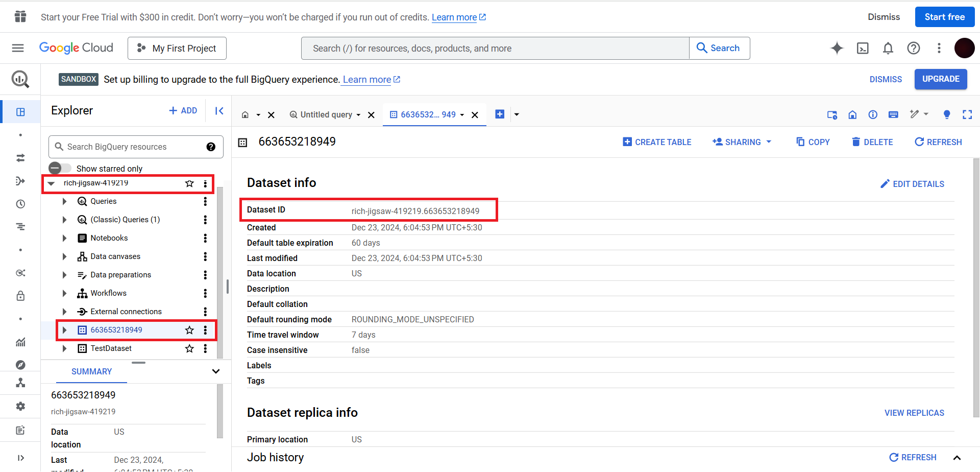Click the Data preparations tree item
This screenshot has height=472, width=980.
[120, 275]
